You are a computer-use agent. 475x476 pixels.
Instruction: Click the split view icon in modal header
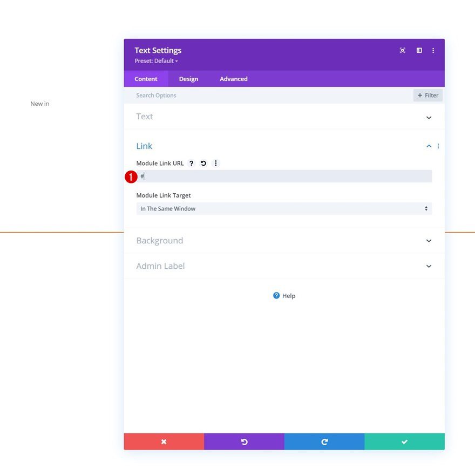point(419,50)
